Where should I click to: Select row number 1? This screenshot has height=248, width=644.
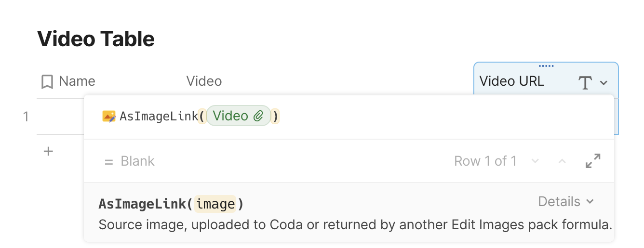pyautogui.click(x=26, y=116)
